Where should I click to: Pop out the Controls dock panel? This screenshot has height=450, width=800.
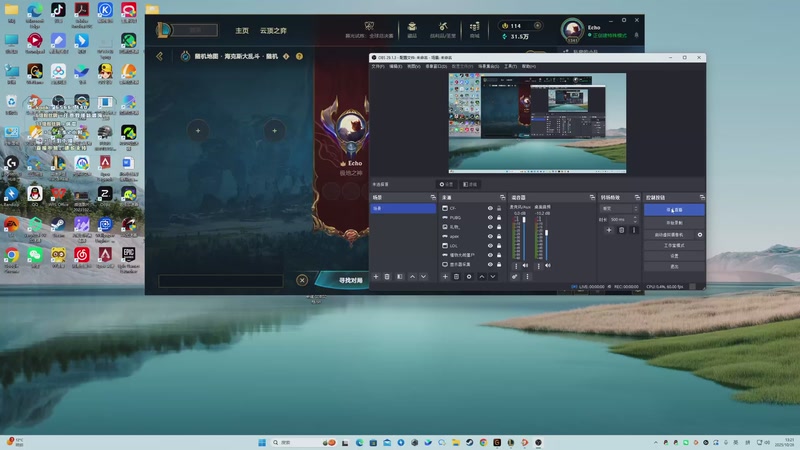(702, 197)
